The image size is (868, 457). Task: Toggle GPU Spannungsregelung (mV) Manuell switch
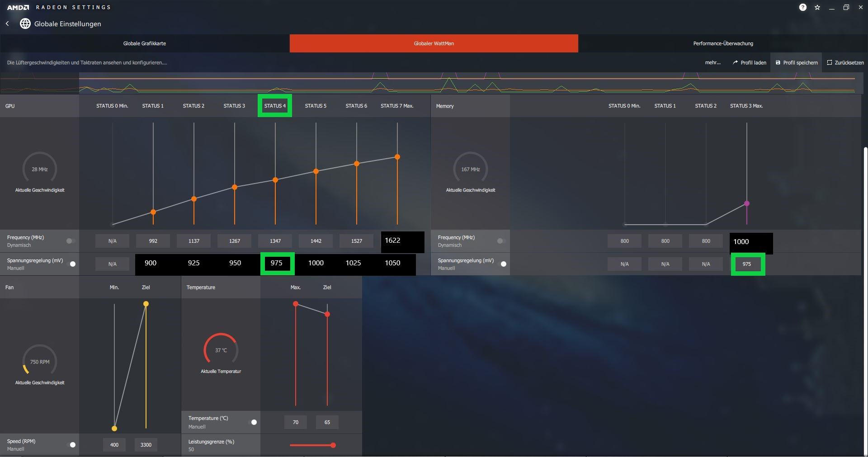pos(71,264)
